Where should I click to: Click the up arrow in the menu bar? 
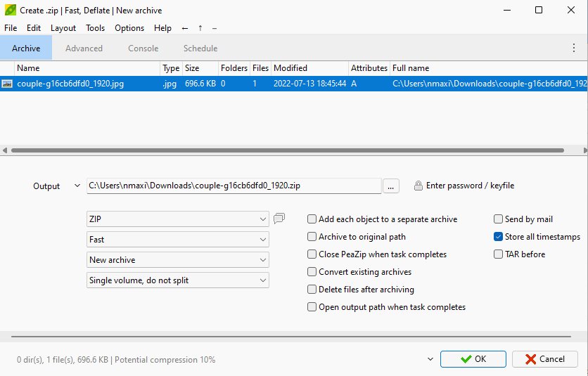[x=200, y=28]
